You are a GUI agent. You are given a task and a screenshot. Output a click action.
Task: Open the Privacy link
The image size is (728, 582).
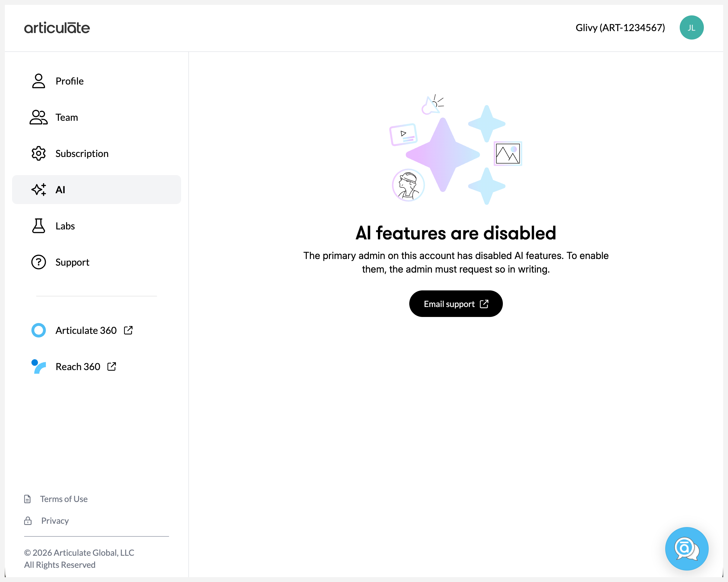55,520
